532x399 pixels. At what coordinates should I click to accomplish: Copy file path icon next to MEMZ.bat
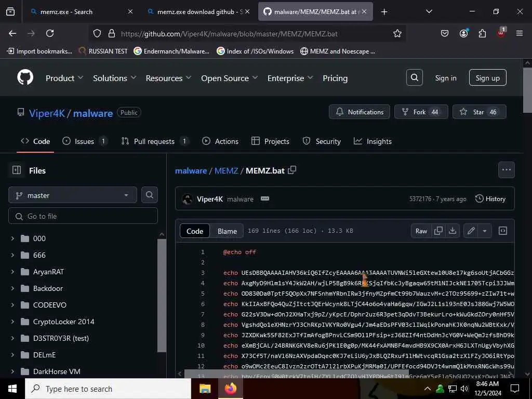[292, 170]
